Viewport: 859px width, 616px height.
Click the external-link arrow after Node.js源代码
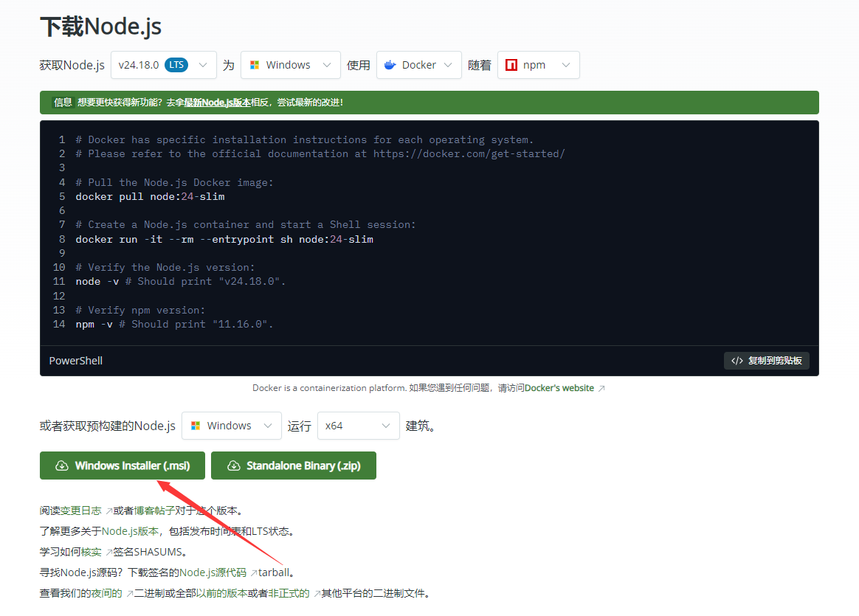(x=254, y=573)
